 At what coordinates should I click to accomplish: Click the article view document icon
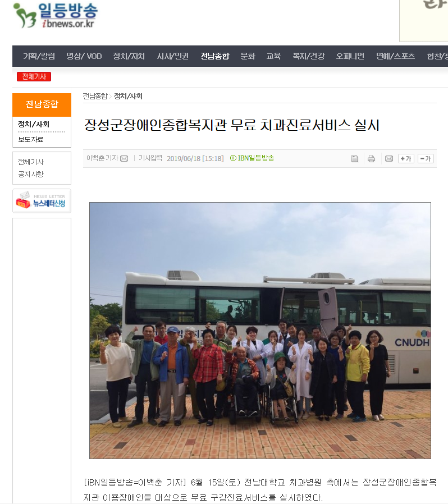354,158
